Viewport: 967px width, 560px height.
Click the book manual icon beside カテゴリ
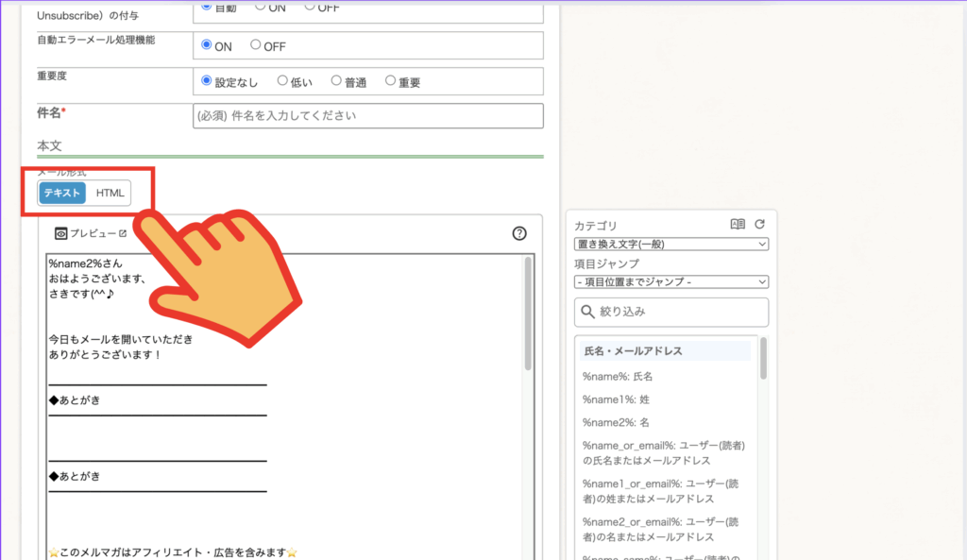click(x=738, y=225)
